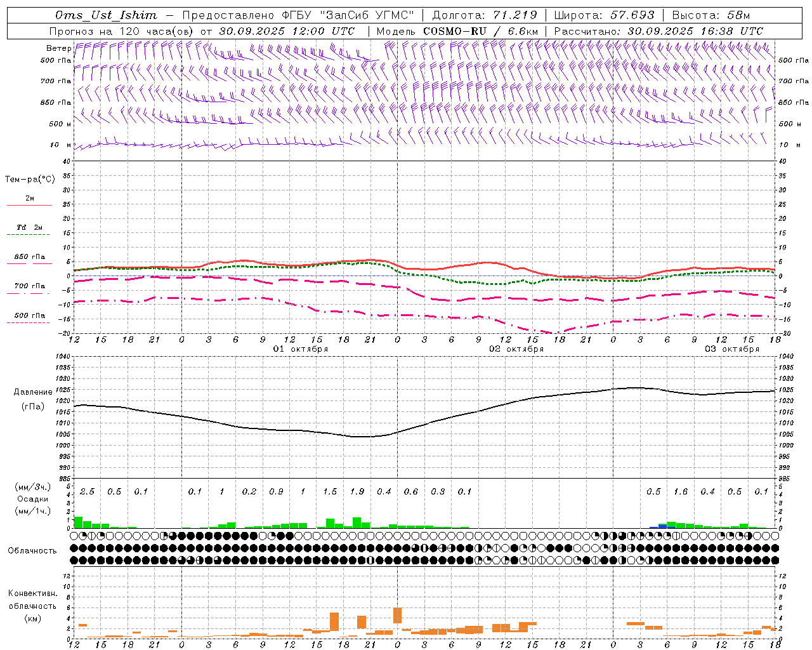
Task: Select forecast start 30.09.2025 12:00 UTC
Action: tap(287, 31)
